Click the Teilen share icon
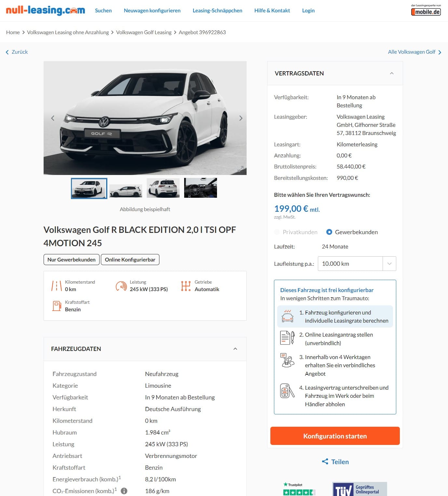This screenshot has height=496, width=448. (325, 462)
